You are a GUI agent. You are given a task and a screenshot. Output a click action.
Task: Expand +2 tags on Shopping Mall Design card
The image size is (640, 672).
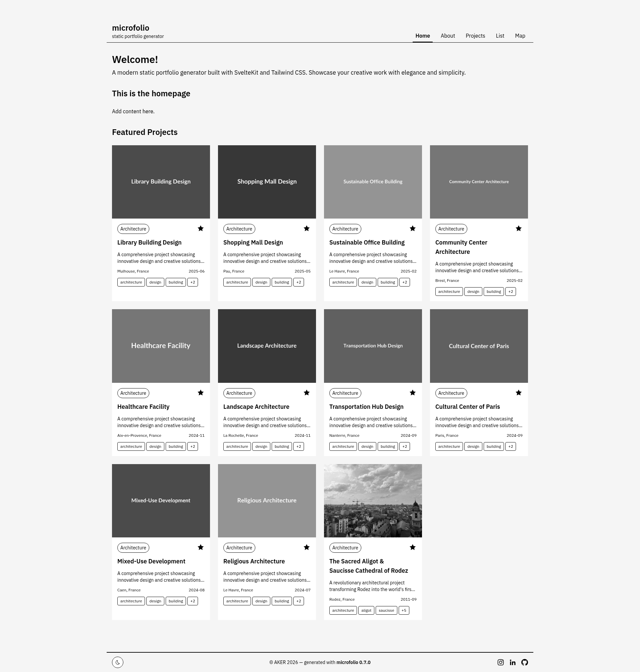coord(299,282)
